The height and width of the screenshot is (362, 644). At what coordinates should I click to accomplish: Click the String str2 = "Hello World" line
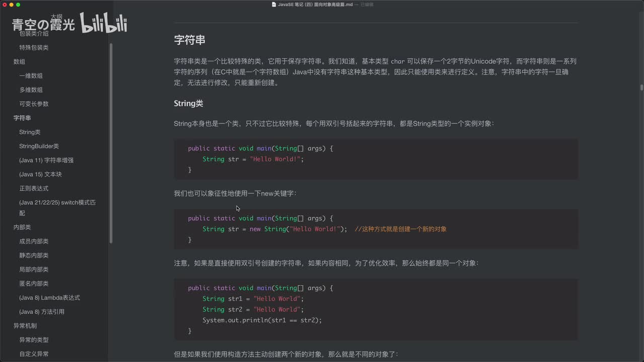click(253, 309)
